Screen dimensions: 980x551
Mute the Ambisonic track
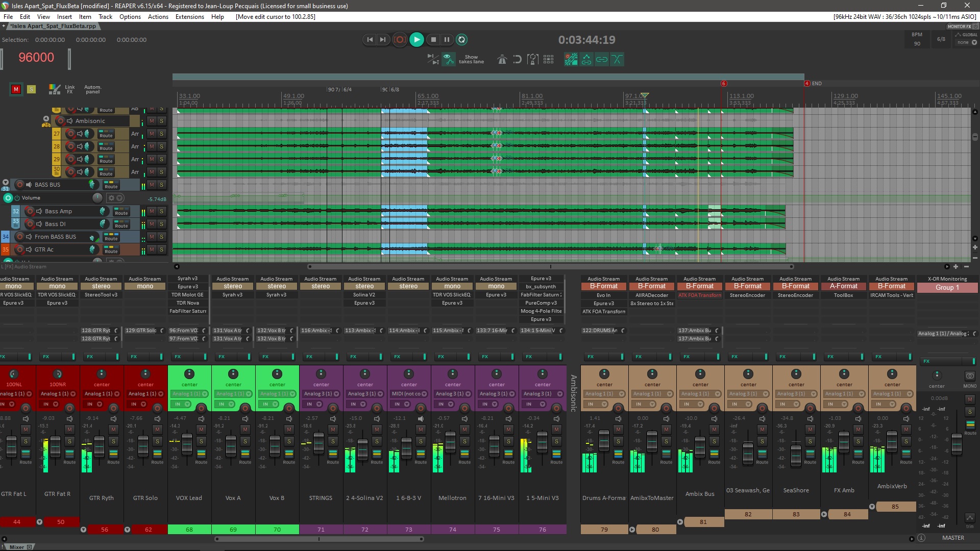click(x=152, y=121)
